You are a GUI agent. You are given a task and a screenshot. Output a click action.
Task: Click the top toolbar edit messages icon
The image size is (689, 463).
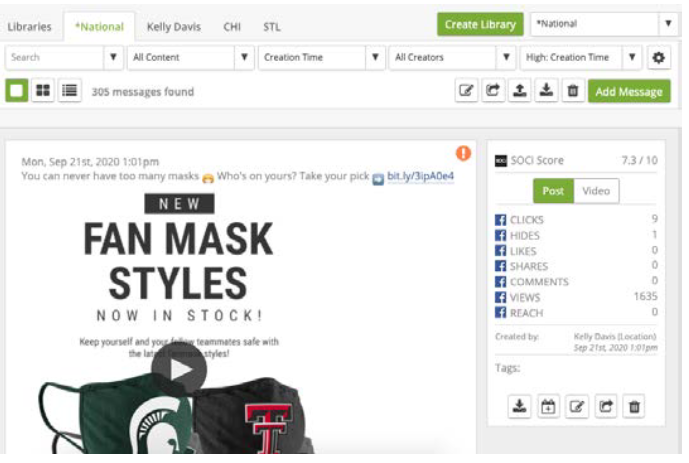(x=466, y=90)
